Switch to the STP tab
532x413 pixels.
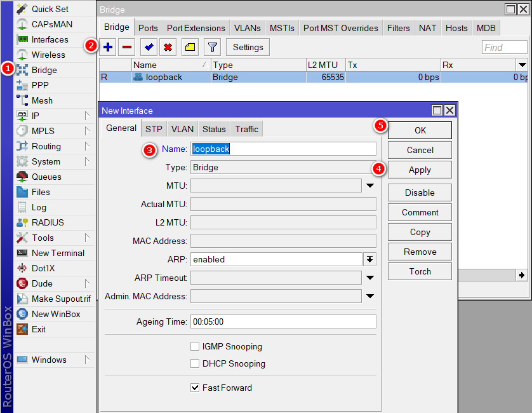(x=154, y=129)
